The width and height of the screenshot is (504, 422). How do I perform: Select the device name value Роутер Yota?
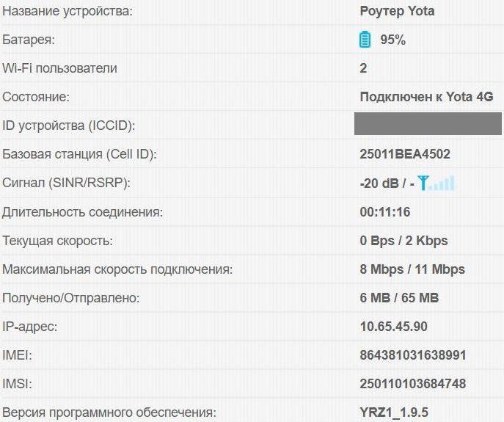pos(397,11)
